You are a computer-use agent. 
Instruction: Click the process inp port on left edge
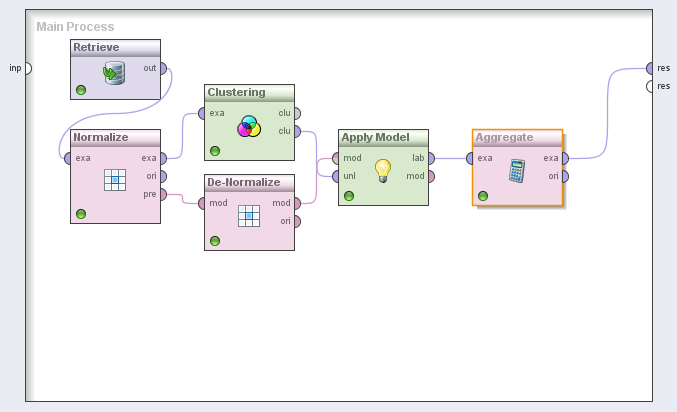click(27, 68)
